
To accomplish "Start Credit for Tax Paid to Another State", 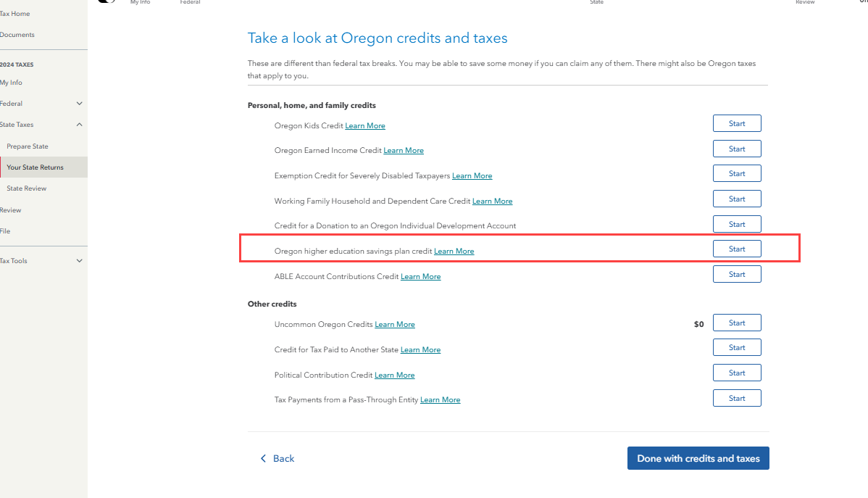I will 737,347.
